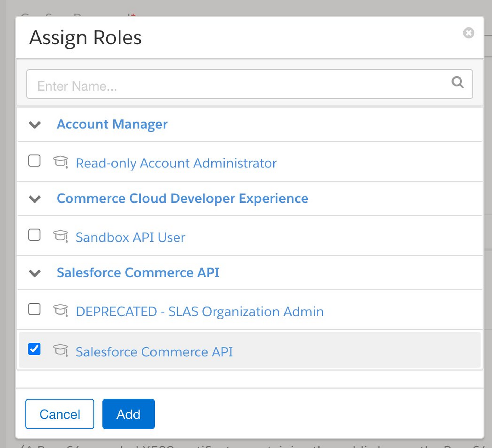Click graduation cap icon beside DEPRECATED SLAS Organization Admin

pos(60,310)
